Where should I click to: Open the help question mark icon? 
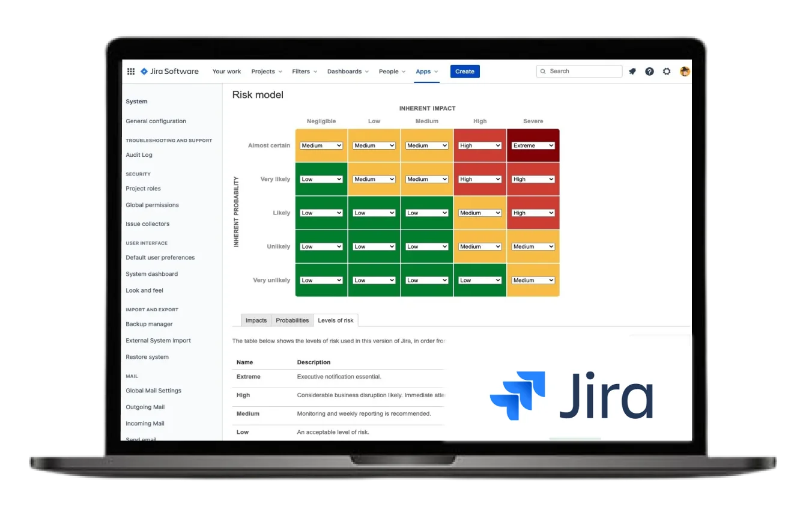tap(649, 72)
